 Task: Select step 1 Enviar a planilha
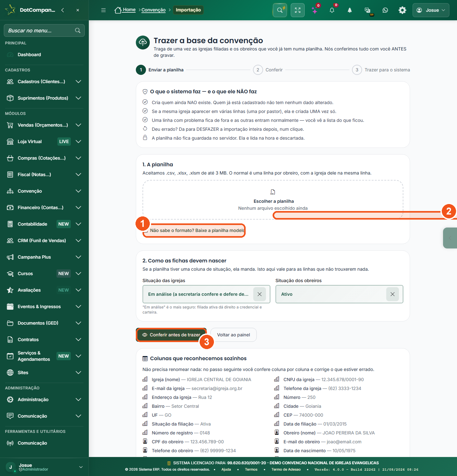(160, 70)
